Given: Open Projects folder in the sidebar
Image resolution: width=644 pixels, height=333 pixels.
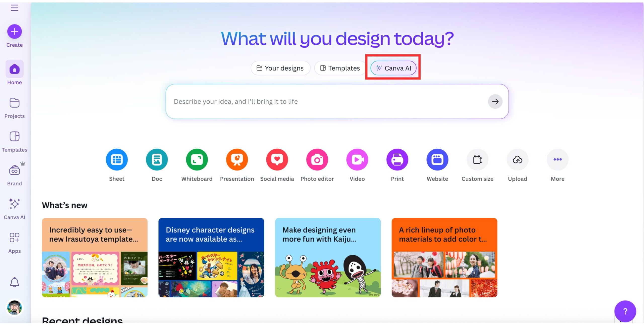Looking at the screenshot, I should (14, 108).
